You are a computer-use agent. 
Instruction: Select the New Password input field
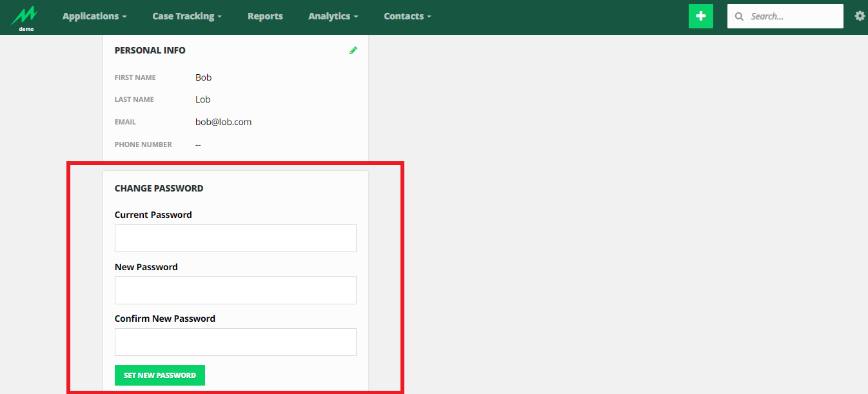(235, 290)
